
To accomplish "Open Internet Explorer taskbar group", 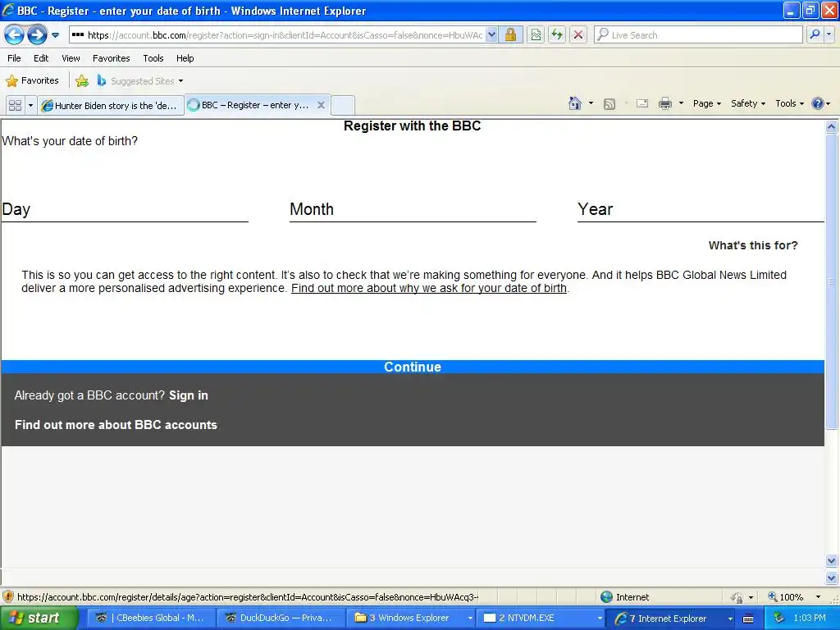I will click(x=671, y=618).
